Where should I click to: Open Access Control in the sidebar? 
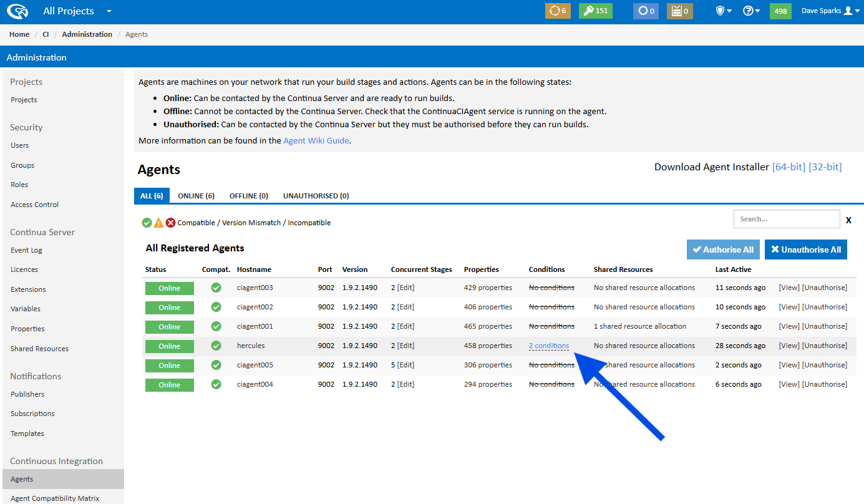(x=34, y=205)
